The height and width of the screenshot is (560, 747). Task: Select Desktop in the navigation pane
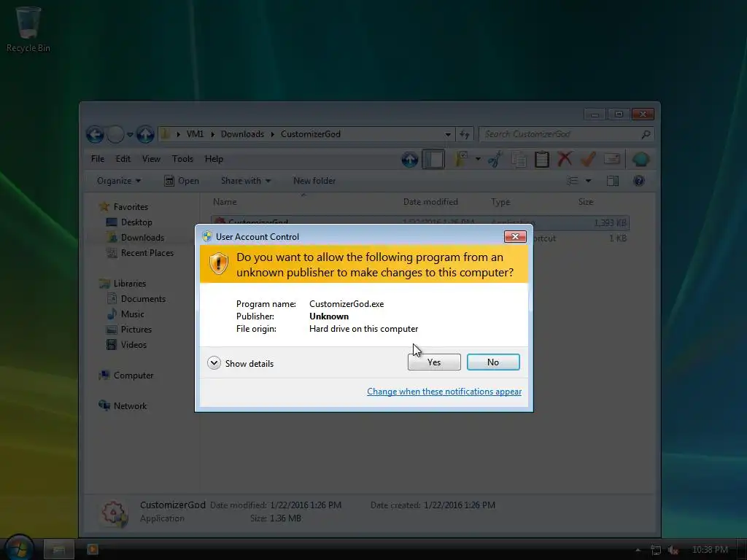pyautogui.click(x=130, y=222)
